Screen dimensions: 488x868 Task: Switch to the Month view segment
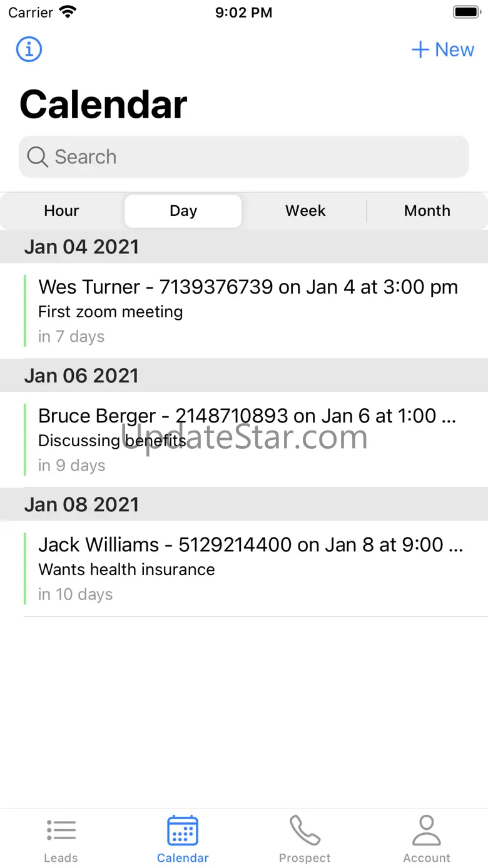427,211
